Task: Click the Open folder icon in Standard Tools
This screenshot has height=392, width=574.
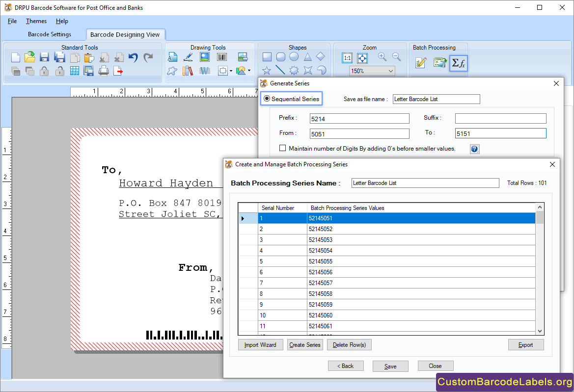Action: click(x=30, y=57)
